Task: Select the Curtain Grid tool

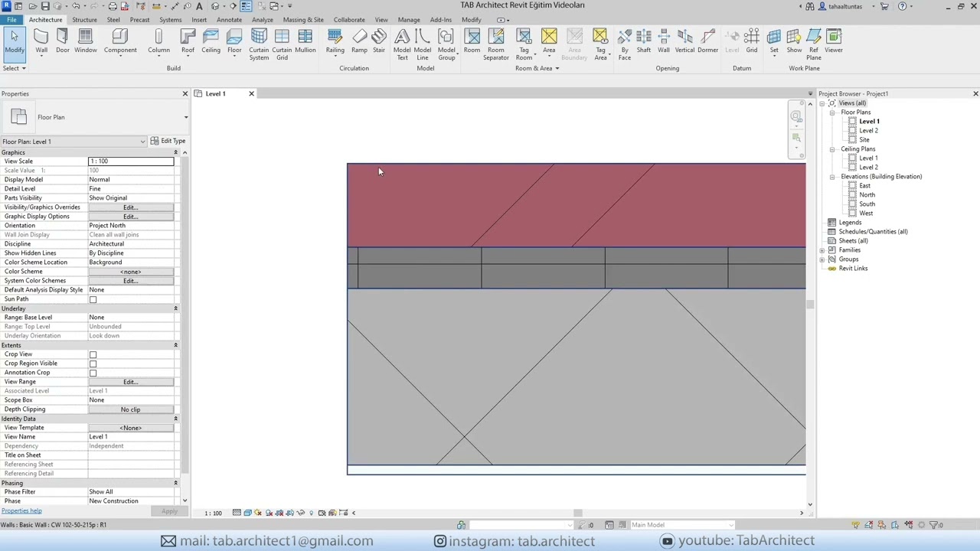Action: (282, 44)
